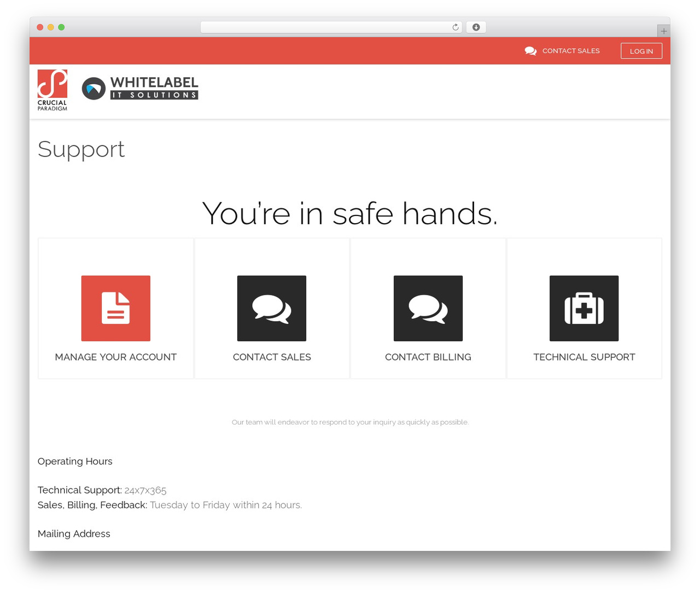Click the Contact Sales chat bubbles tile icon
Viewport: 700px width, 593px height.
point(272,308)
